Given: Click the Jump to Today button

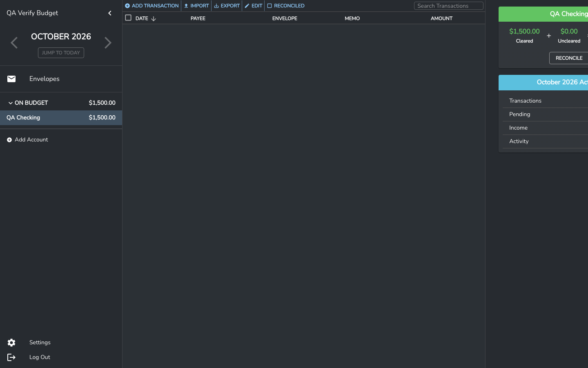Looking at the screenshot, I should click(61, 53).
